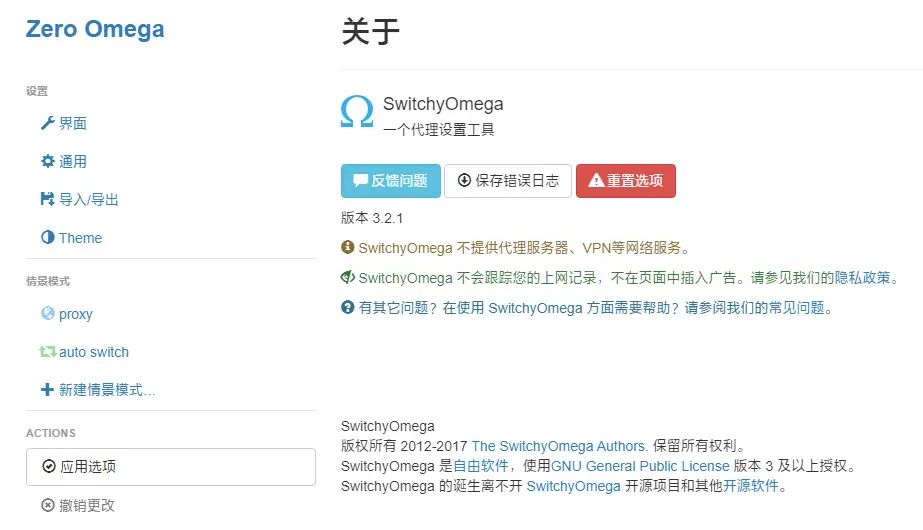Image resolution: width=923 pixels, height=530 pixels.
Task: Click the gear icon beside 通用
Action: coord(47,161)
